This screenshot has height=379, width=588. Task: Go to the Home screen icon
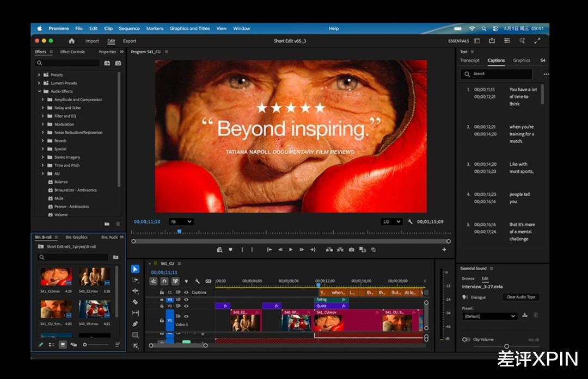[x=71, y=41]
